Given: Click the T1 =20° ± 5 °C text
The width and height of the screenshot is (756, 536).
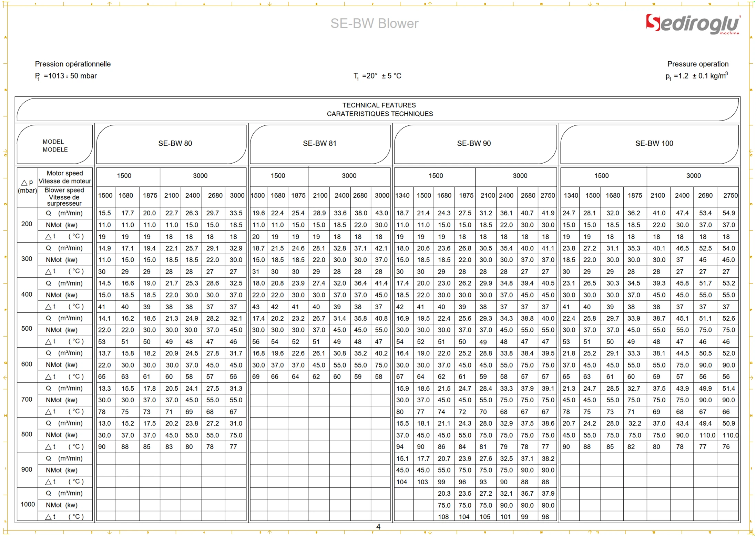Looking at the screenshot, I should point(377,76).
